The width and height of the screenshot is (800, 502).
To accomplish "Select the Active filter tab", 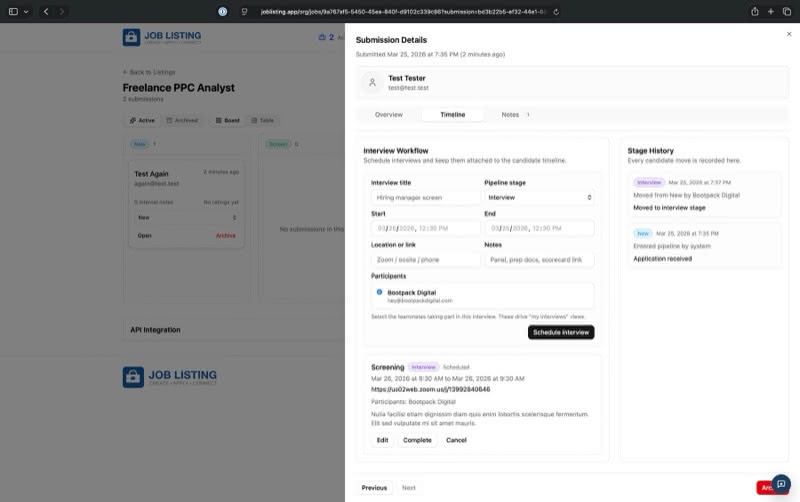I will (x=142, y=120).
